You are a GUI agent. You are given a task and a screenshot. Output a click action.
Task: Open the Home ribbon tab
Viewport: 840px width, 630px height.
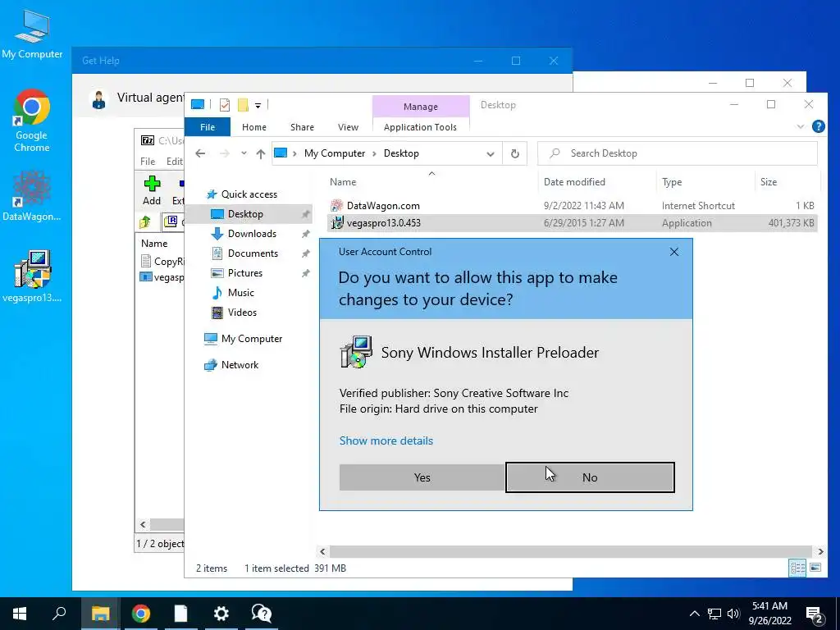[254, 127]
